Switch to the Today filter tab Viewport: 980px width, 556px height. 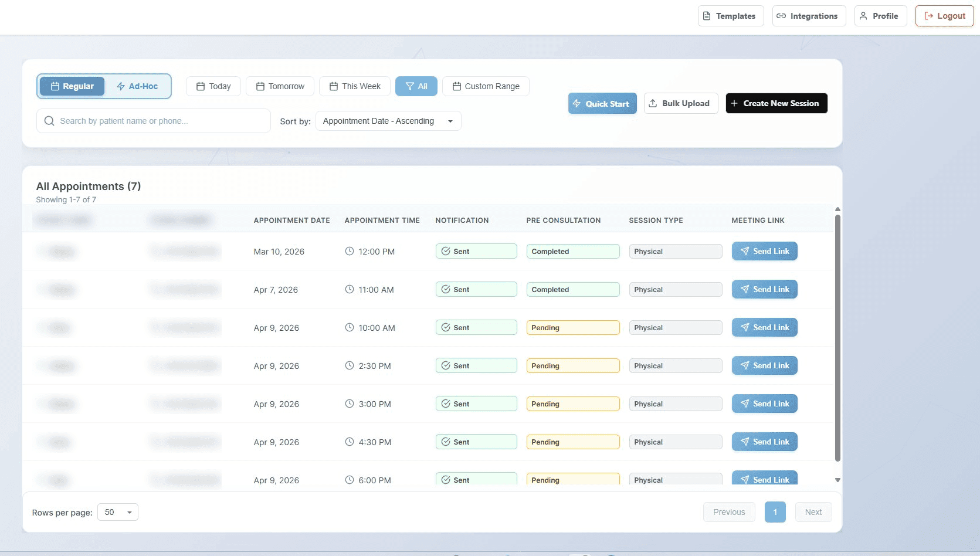click(213, 86)
